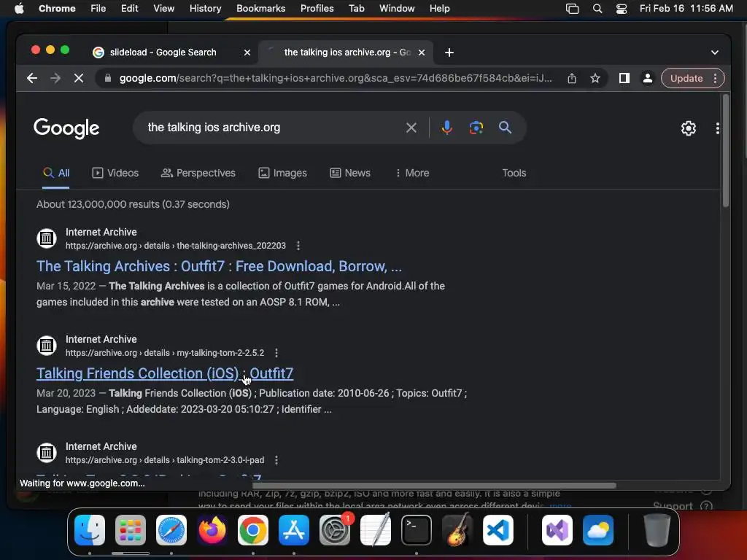The height and width of the screenshot is (560, 747).
Task: Open Control Center in menu bar
Action: (622, 9)
